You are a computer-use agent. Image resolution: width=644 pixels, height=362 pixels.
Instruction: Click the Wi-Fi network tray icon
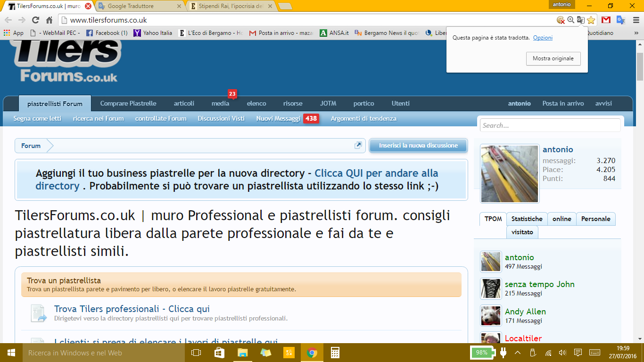coord(548,353)
